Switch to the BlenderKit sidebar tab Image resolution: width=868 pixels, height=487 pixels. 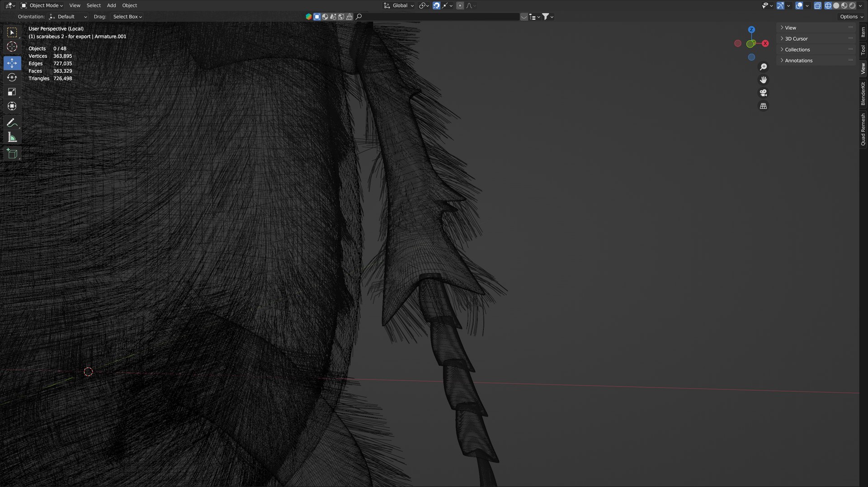(x=863, y=94)
